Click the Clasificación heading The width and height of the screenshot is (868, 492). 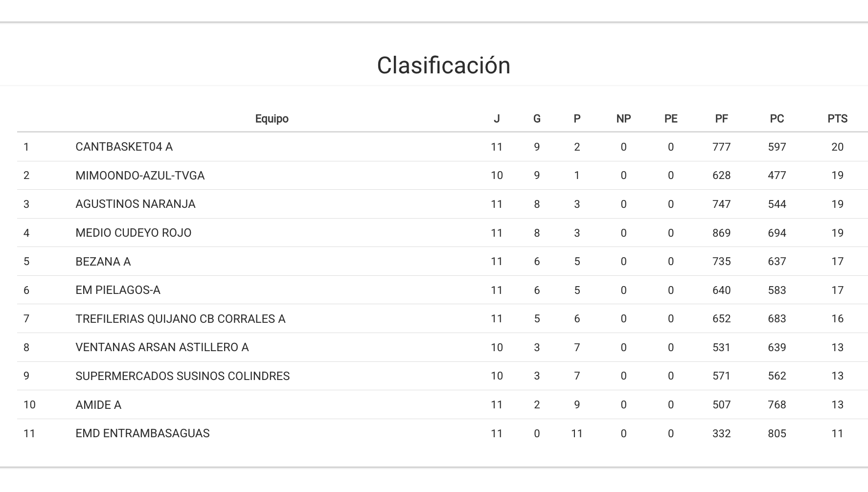pos(443,66)
